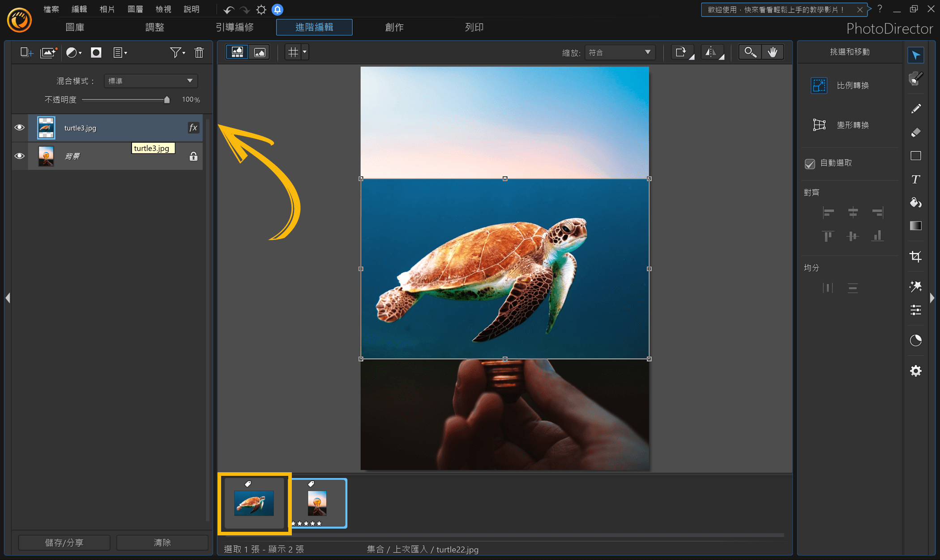Click the 清除 button
940x560 pixels.
click(x=162, y=543)
